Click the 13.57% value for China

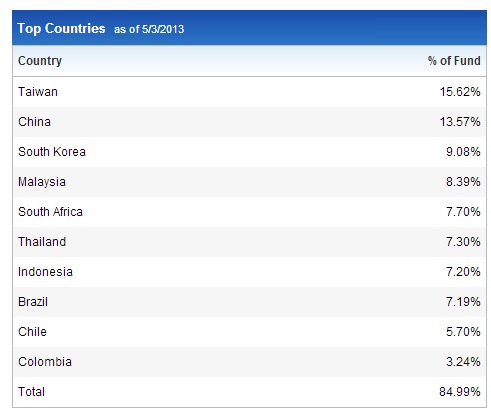click(460, 122)
